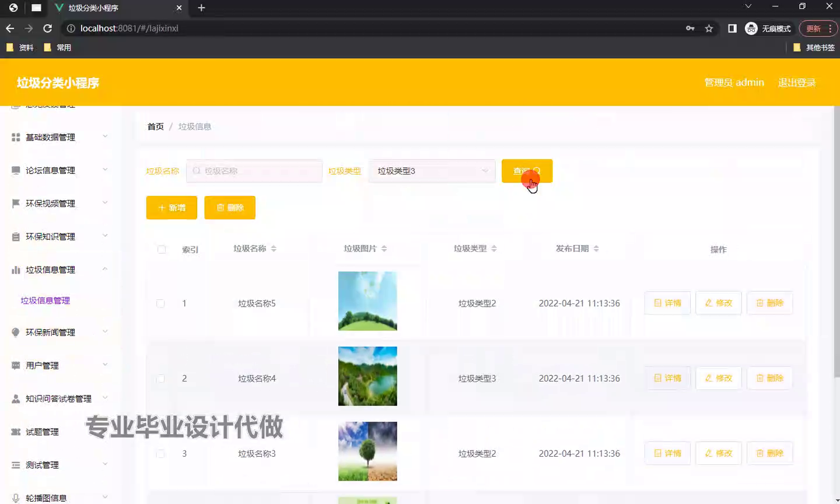
Task: Click the 新增 add button
Action: point(171,208)
